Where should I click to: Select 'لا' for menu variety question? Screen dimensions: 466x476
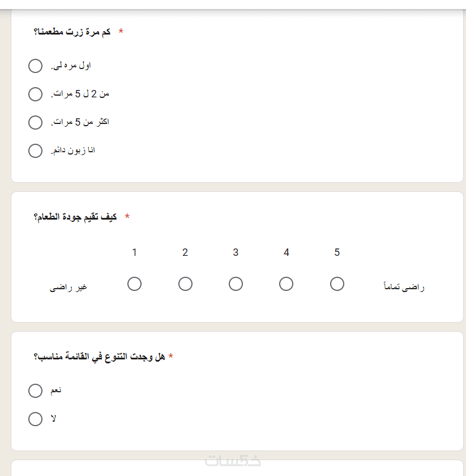coord(35,419)
